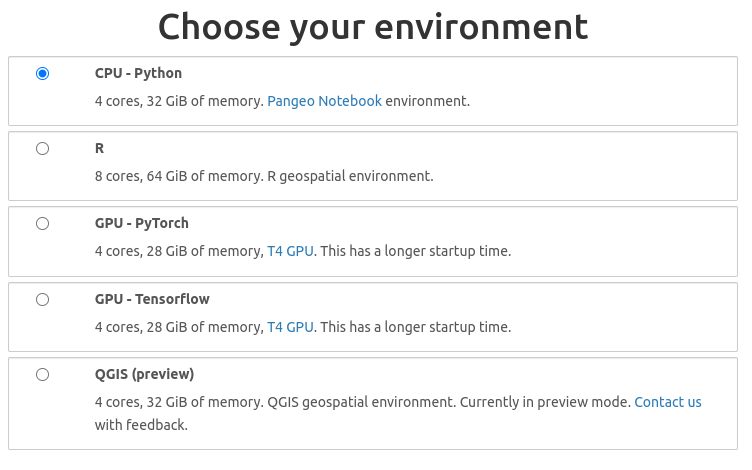
Task: Click the CPU - Python label
Action: [138, 73]
